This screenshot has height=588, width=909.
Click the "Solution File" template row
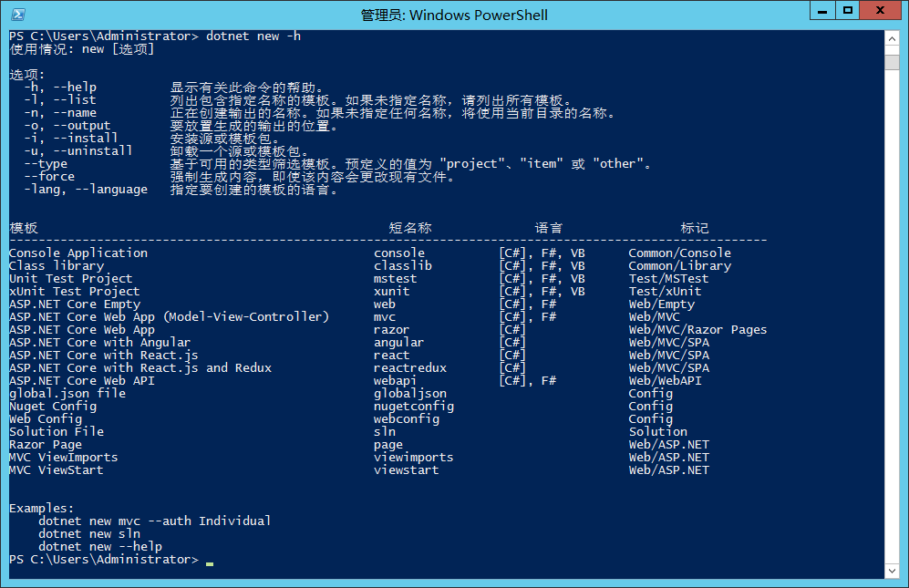[x=55, y=431]
